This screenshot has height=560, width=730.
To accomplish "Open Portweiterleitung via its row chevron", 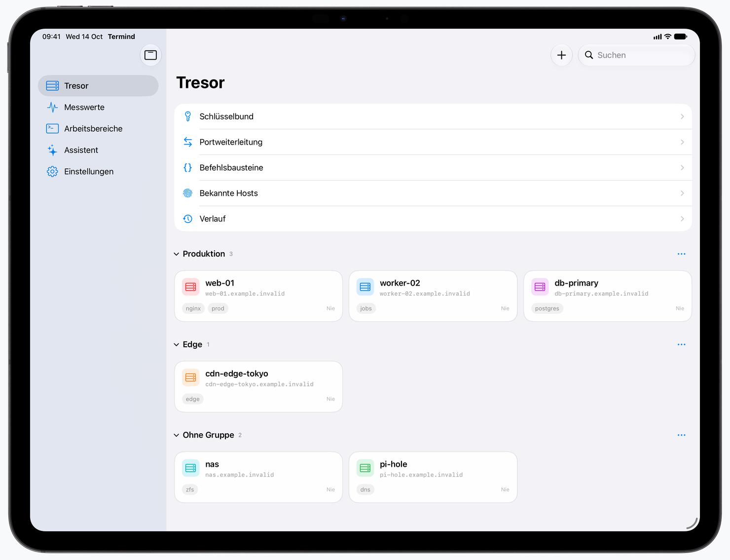I will click(x=682, y=142).
